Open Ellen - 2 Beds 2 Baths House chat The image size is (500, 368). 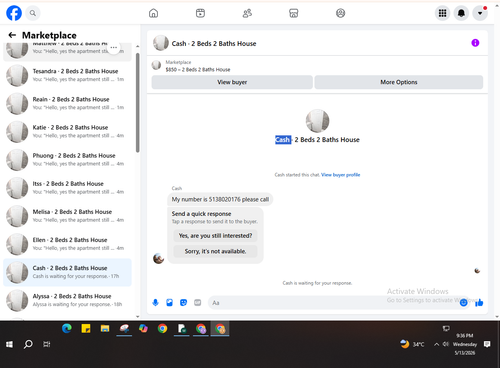pos(67,244)
